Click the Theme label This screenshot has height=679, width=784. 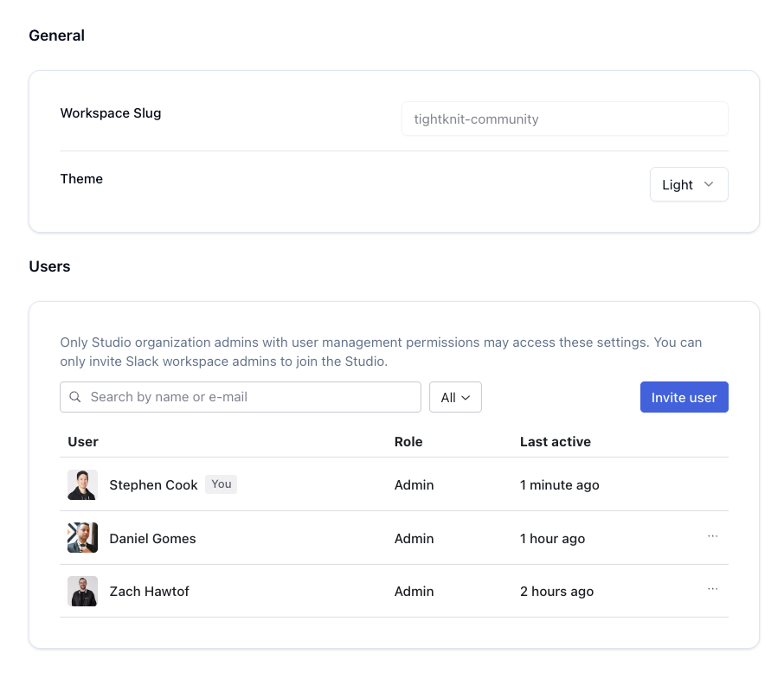[x=81, y=179]
